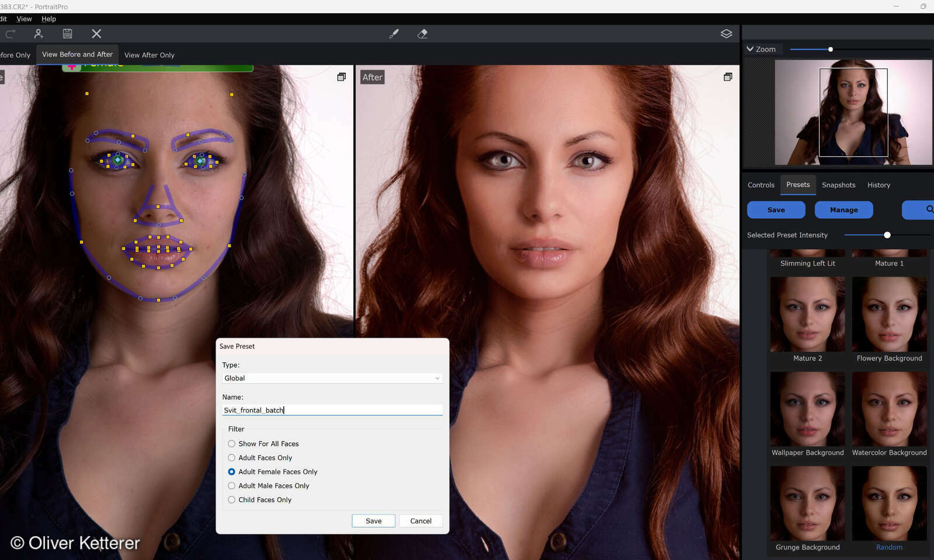Screen dimensions: 934x560
Task: Select the Adult Faces Only radio button
Action: [232, 457]
